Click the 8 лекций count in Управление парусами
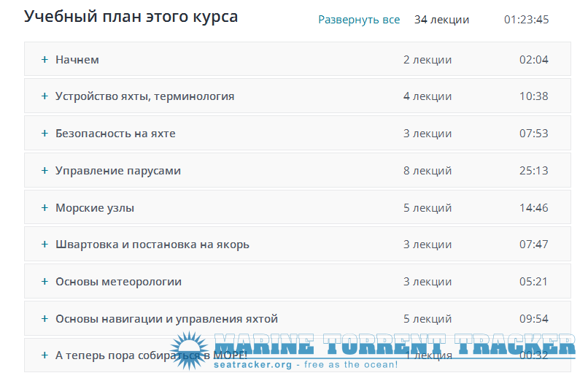This screenshot has height=381, width=588. (x=428, y=171)
